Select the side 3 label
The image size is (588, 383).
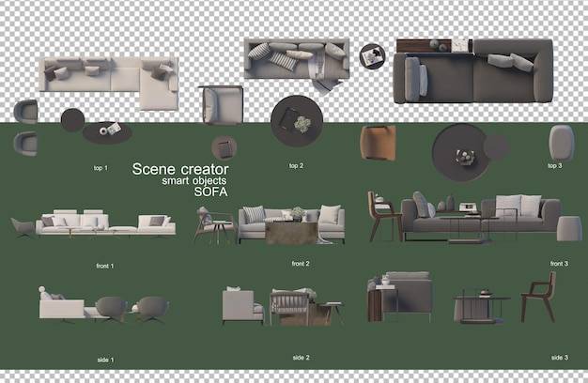click(x=560, y=358)
